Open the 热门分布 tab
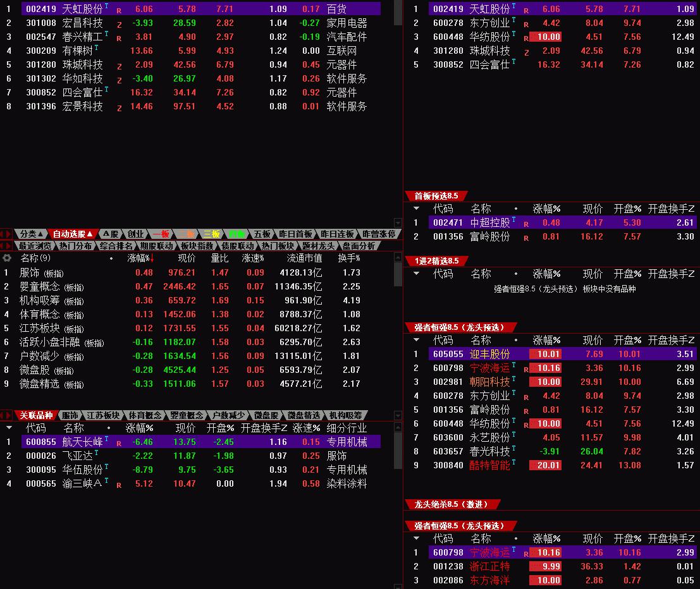Image resolution: width=700 pixels, height=589 pixels. 75,245
